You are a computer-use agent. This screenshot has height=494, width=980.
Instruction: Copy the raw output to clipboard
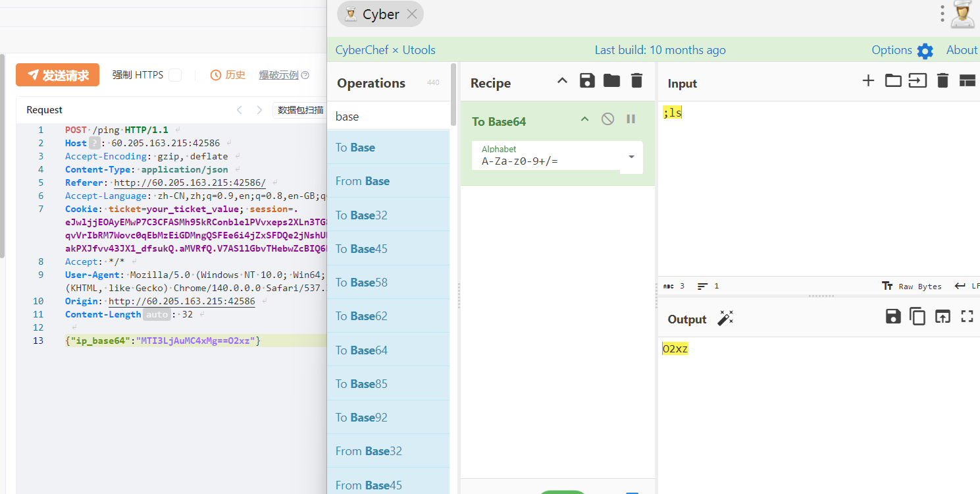[x=917, y=316]
